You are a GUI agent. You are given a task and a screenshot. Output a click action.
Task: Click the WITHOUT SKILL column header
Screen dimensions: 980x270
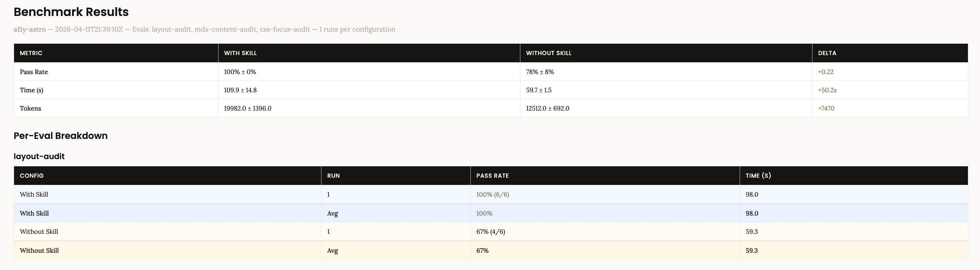click(x=666, y=53)
